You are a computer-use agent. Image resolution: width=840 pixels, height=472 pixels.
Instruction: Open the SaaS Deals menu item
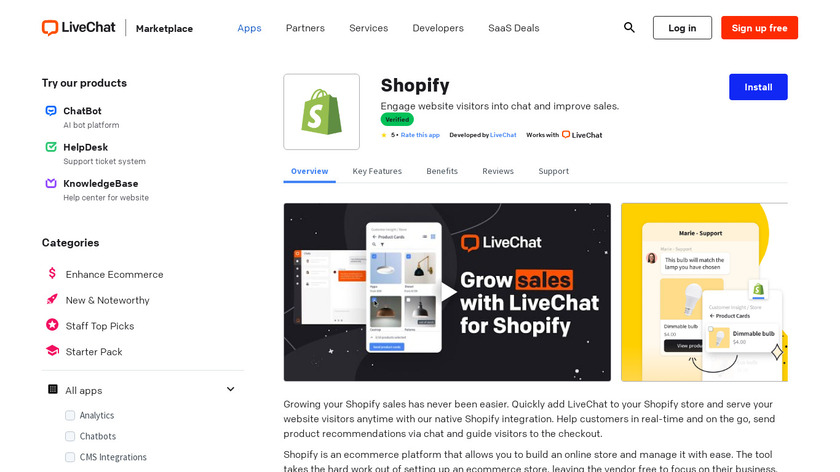click(513, 28)
